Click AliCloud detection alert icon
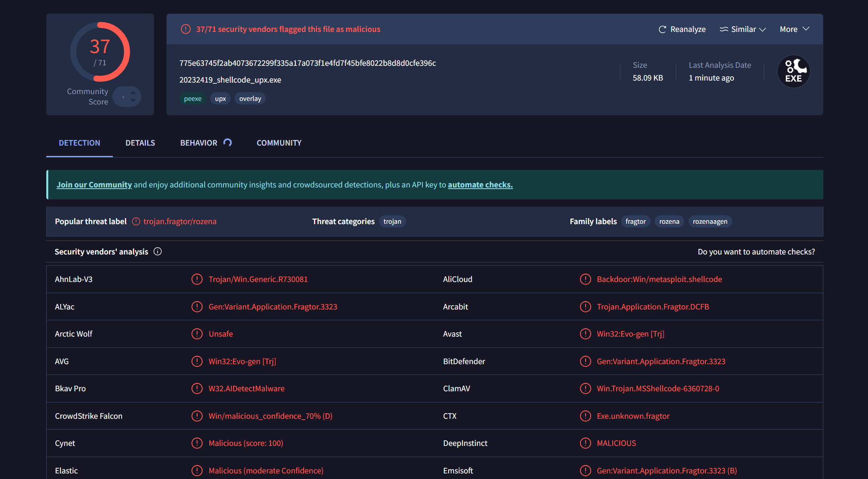 (x=585, y=279)
